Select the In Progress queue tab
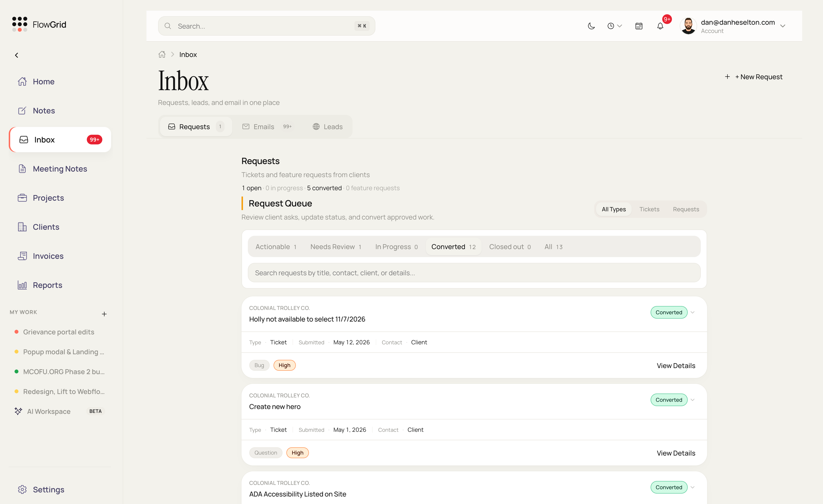The image size is (823, 504). [396, 247]
